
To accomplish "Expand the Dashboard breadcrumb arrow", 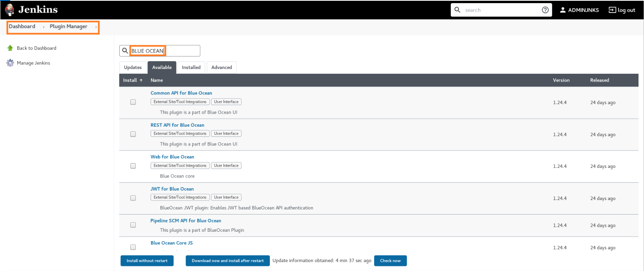I will [44, 27].
